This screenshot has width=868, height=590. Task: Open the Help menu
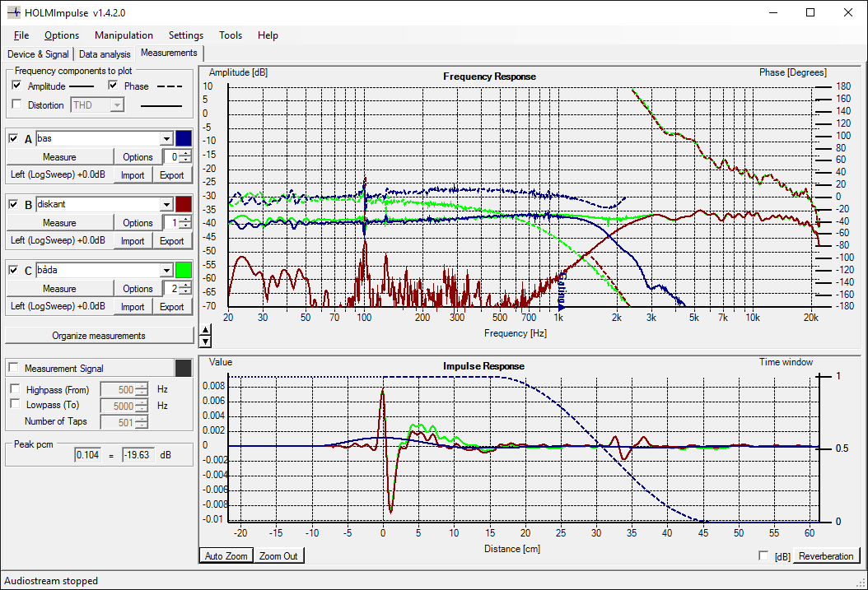[268, 35]
